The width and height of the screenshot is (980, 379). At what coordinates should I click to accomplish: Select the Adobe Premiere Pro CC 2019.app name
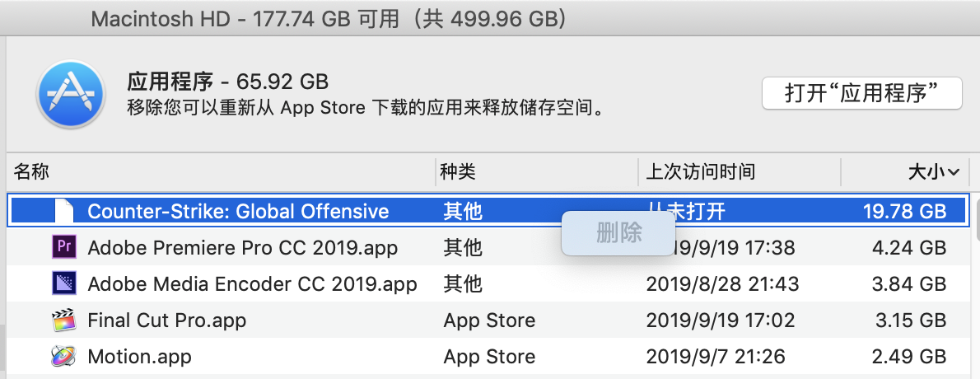(242, 247)
